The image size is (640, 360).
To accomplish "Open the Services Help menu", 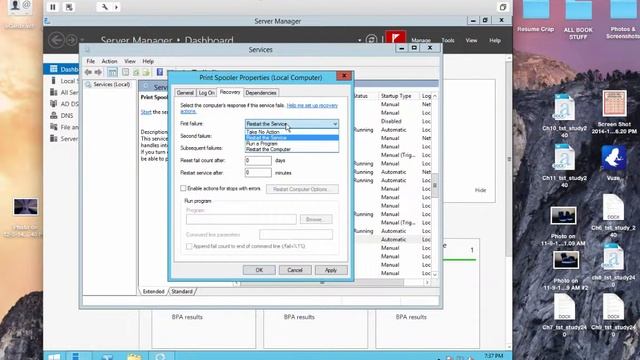I will coord(148,61).
